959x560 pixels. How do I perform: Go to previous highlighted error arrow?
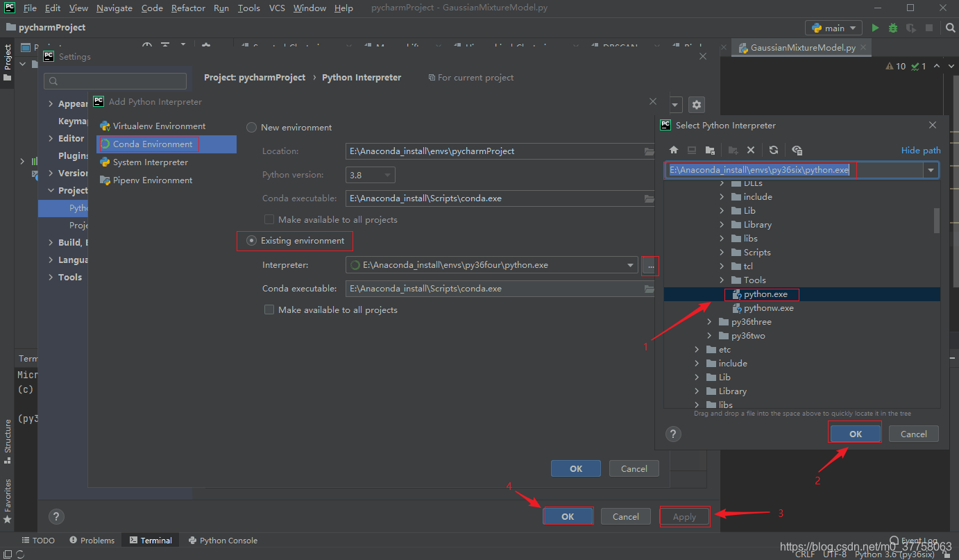tap(937, 67)
